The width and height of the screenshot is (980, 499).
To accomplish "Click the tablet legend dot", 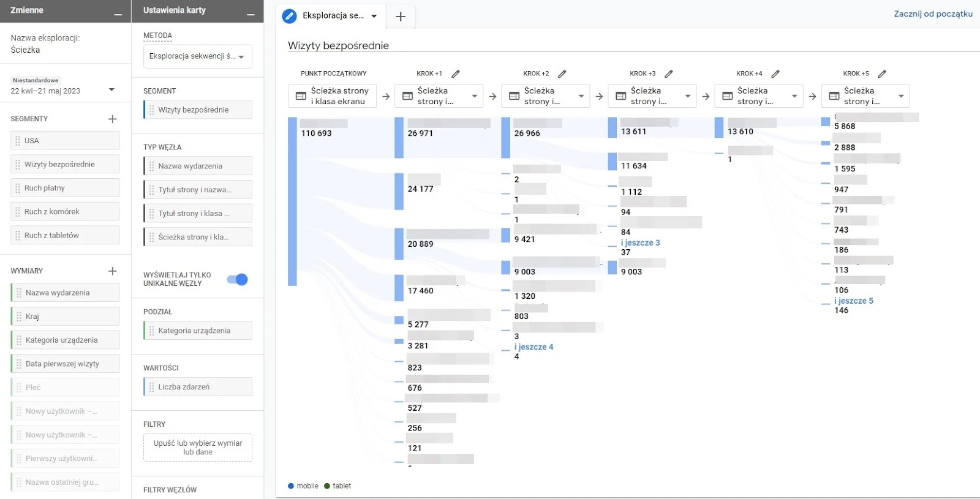I will pyautogui.click(x=327, y=486).
